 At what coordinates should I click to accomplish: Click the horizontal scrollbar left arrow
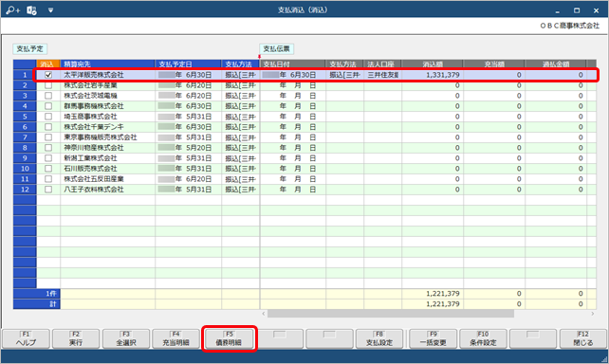click(264, 314)
